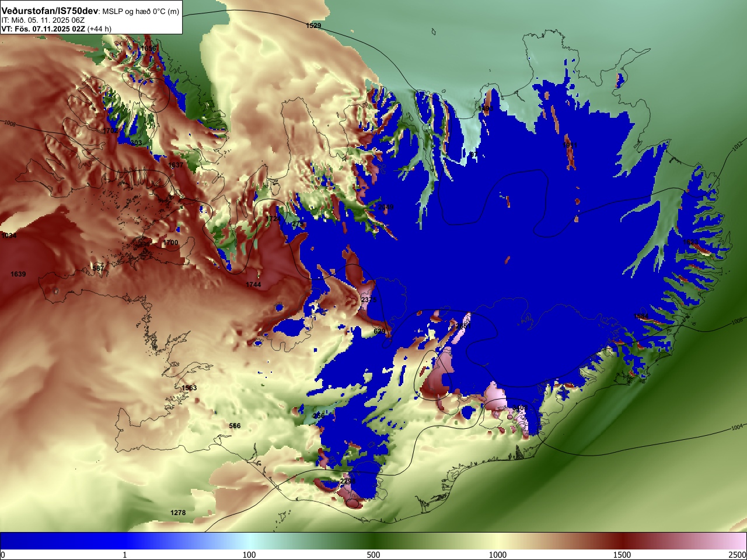
Task: Click the map value '1639'
Action: click(18, 274)
